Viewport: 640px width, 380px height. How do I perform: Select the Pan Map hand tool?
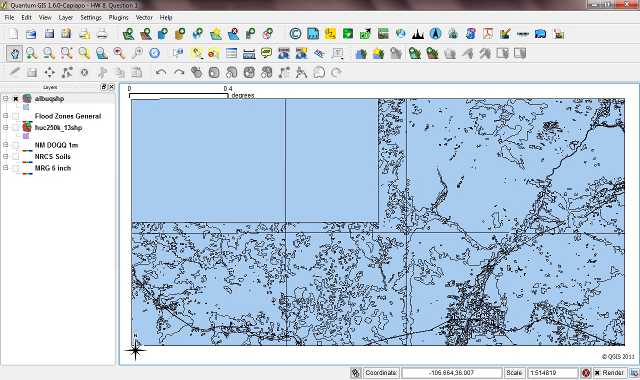point(15,53)
